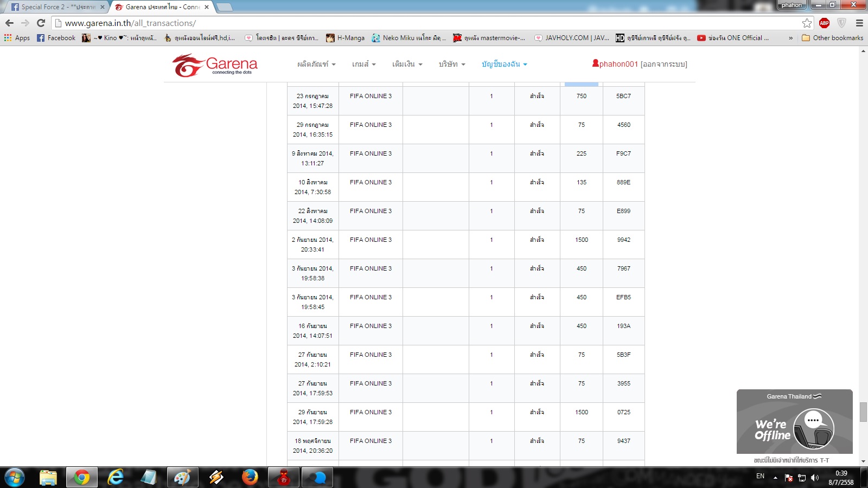
Task: Open Paint from the taskbar
Action: [182, 478]
